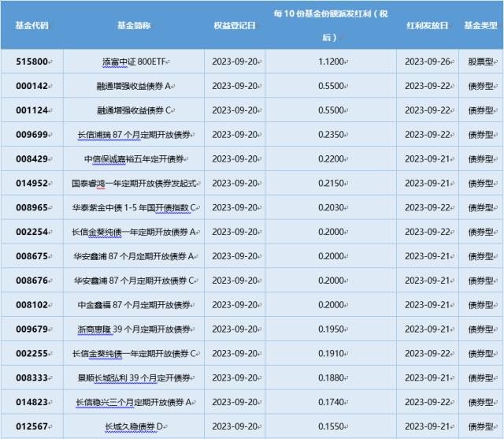Click dividend 0.5500 in the 000142 row
504x439 pixels.
click(331, 86)
